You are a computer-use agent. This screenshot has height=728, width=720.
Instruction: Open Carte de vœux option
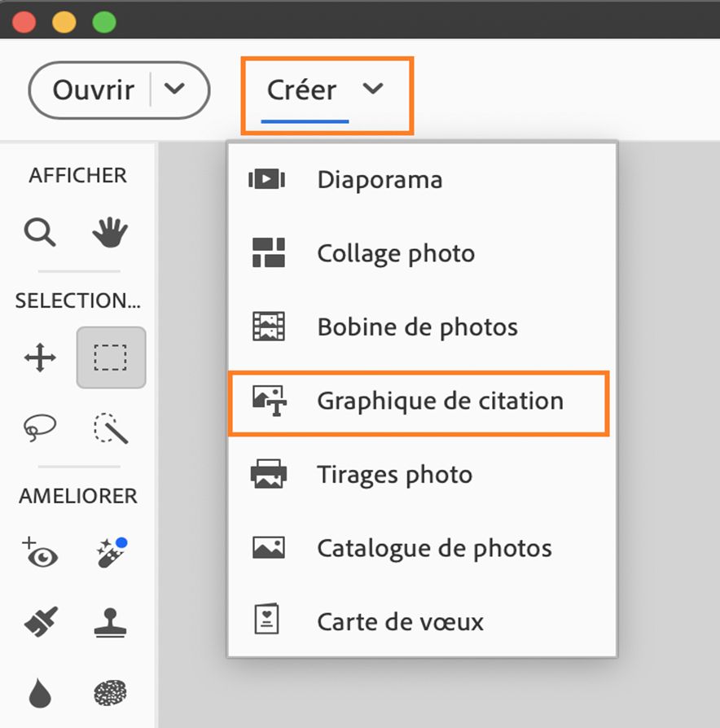point(400,622)
